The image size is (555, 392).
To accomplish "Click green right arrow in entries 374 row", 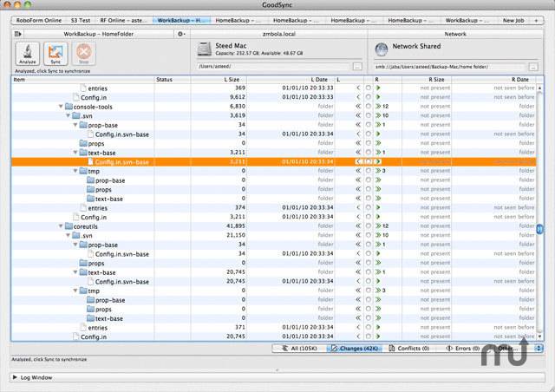I will (x=378, y=207).
